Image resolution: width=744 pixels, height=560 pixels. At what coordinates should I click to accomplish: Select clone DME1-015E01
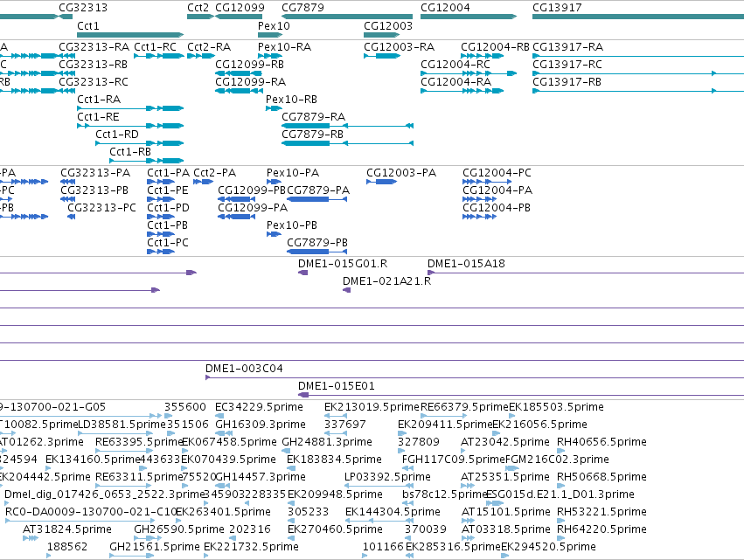[521, 395]
